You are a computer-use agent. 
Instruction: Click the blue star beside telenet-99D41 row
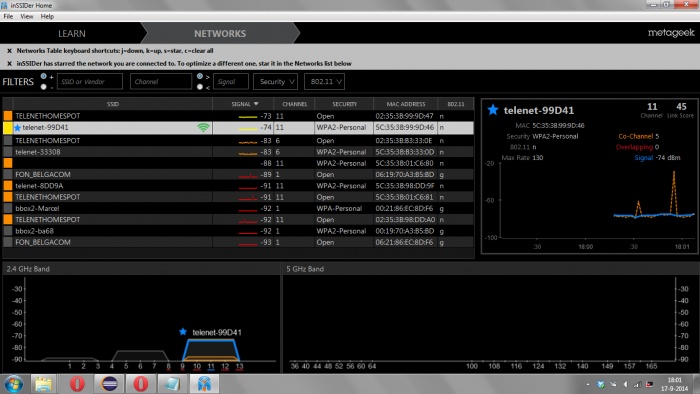pos(17,128)
